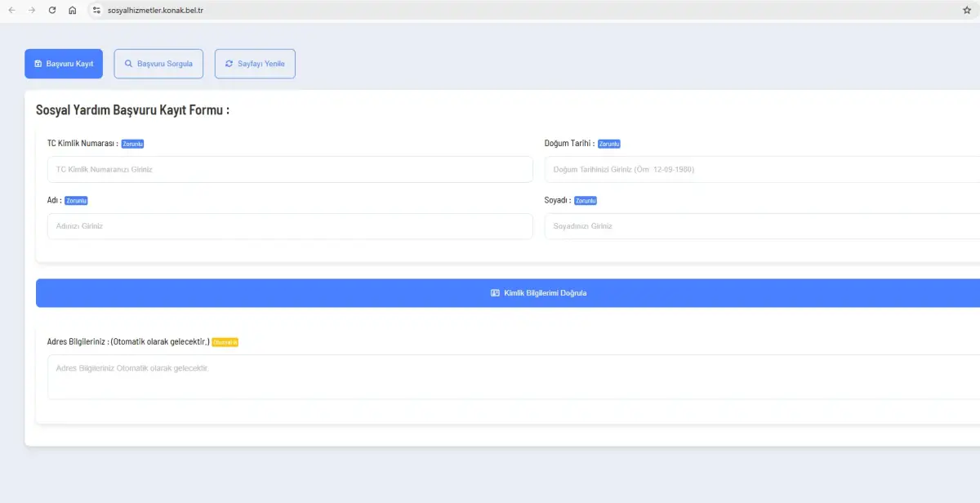
Task: Go to the browser home page icon
Action: tap(73, 11)
